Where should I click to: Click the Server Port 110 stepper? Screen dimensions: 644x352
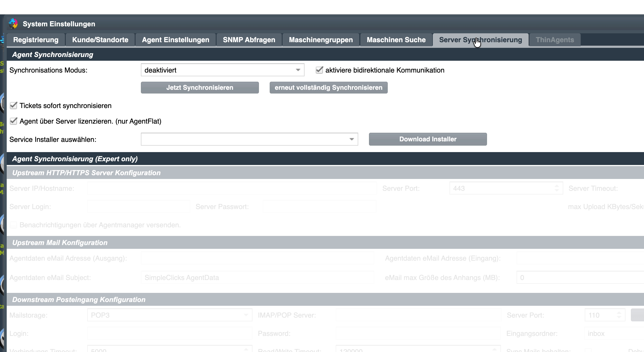click(619, 315)
